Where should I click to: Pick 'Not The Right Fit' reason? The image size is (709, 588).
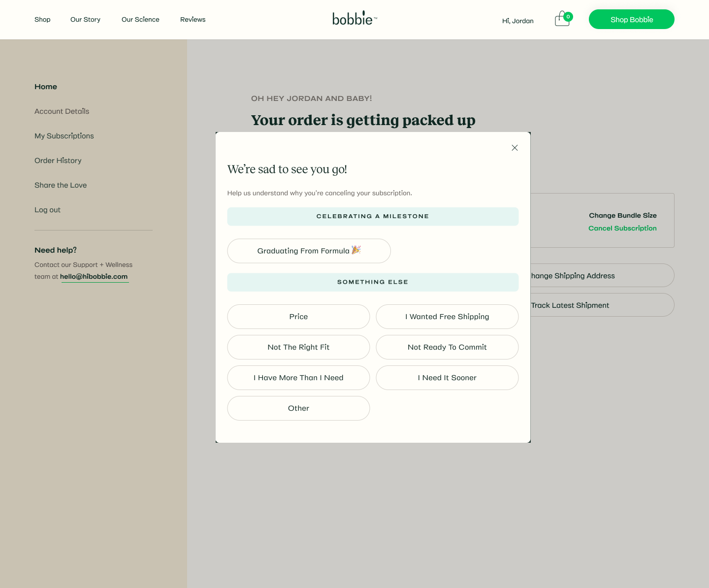coord(298,347)
